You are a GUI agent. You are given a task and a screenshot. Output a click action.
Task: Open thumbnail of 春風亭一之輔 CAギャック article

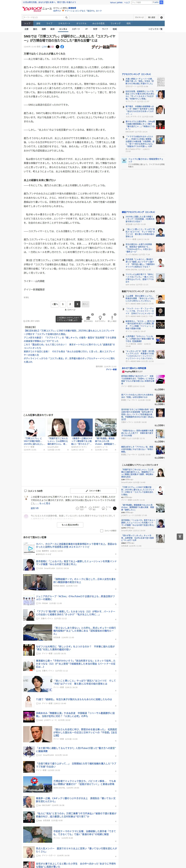coord(82,427)
